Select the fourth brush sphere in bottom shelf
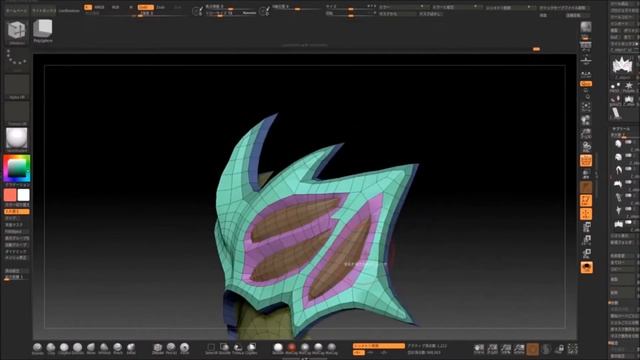 (78, 347)
